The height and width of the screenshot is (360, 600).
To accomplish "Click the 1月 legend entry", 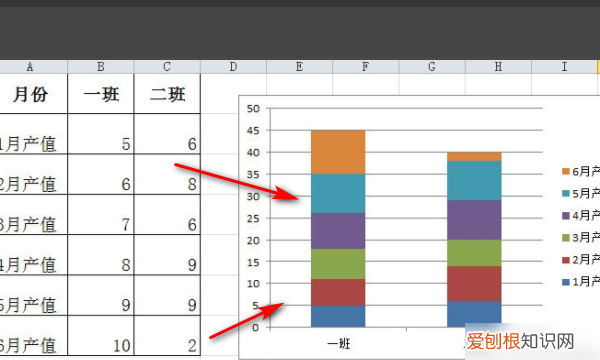I will point(581,282).
